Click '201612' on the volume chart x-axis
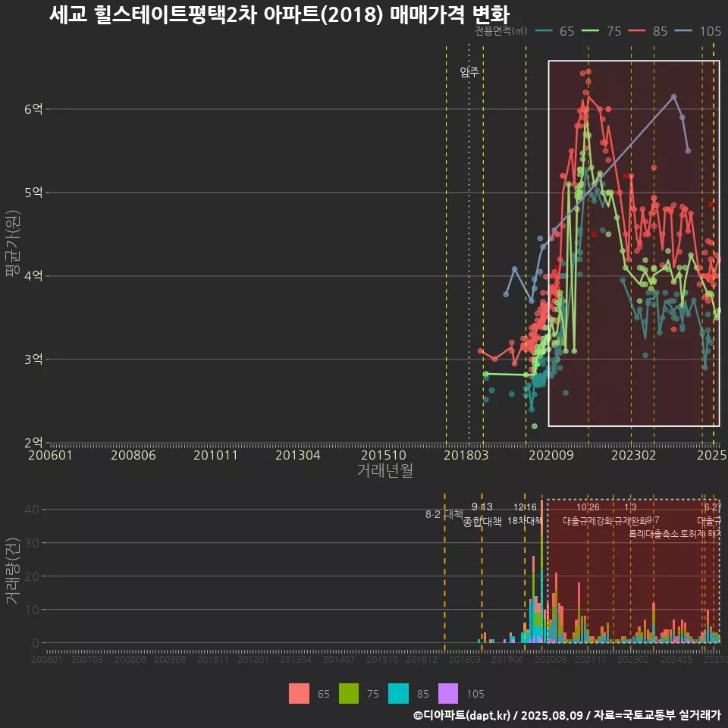 pos(422,659)
